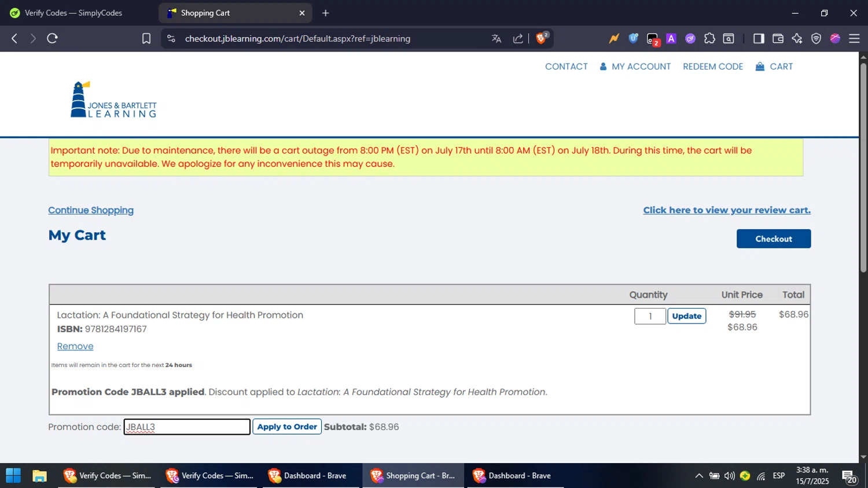Open the network icon in tray
This screenshot has height=488, width=868.
[761, 476]
